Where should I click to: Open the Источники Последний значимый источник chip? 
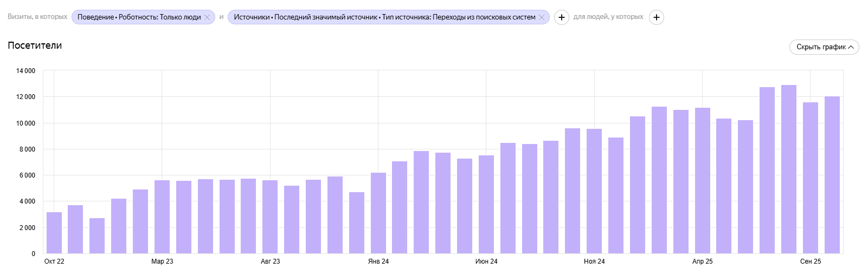coord(384,17)
